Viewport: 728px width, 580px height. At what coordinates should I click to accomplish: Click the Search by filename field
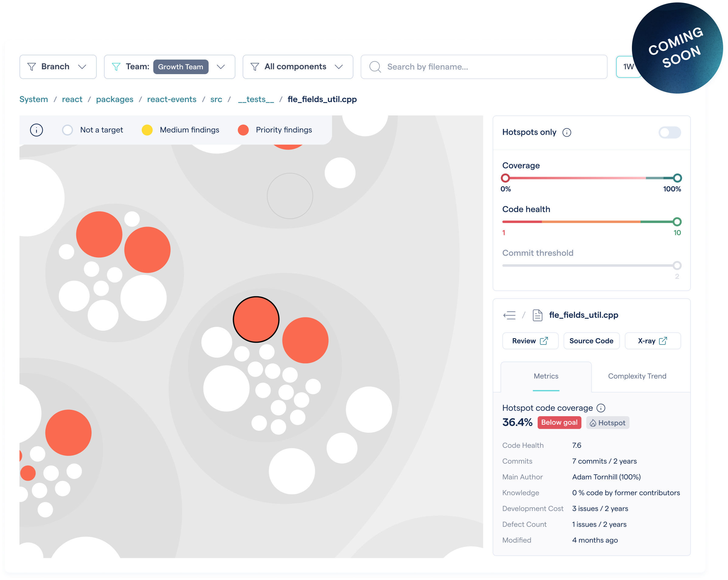[x=490, y=67]
